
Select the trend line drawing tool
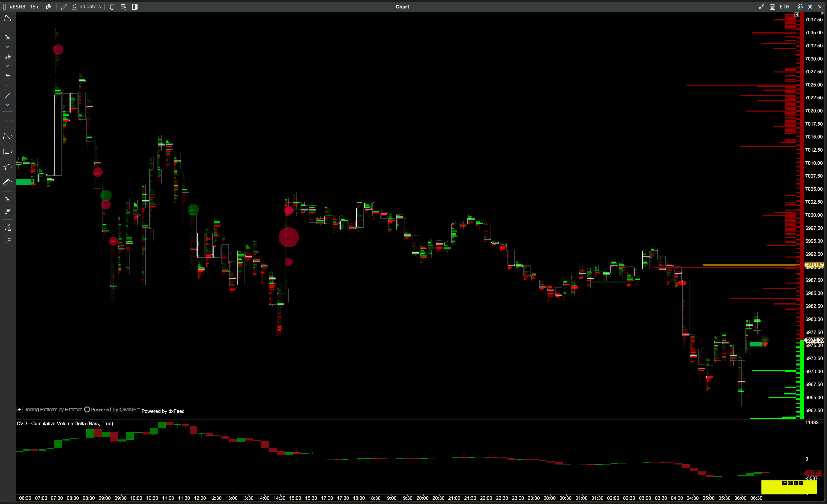coord(7,96)
